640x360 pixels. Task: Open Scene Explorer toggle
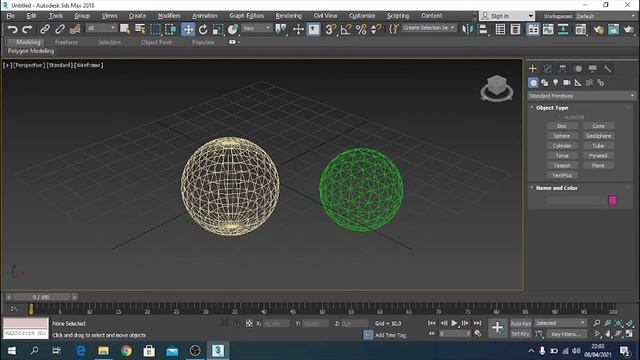point(500,29)
